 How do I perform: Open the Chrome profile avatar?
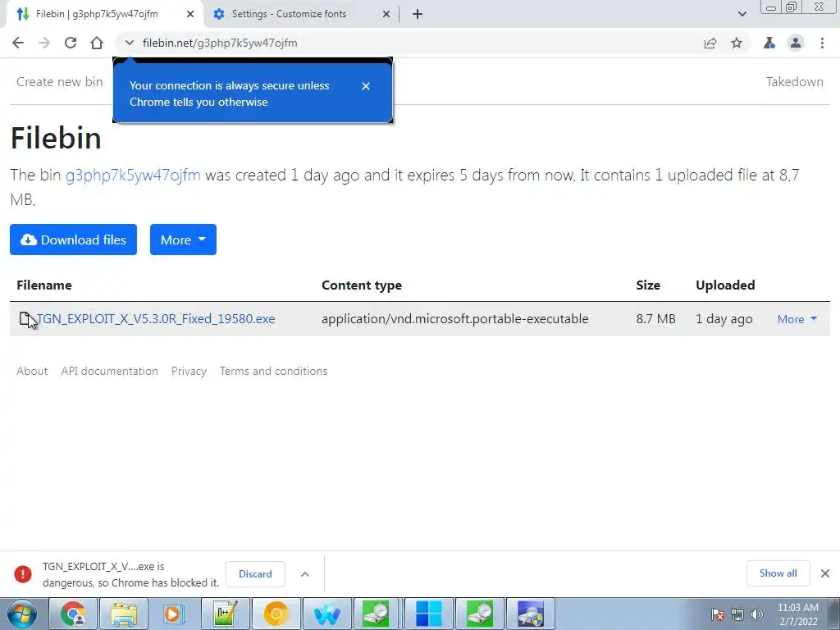(x=796, y=43)
